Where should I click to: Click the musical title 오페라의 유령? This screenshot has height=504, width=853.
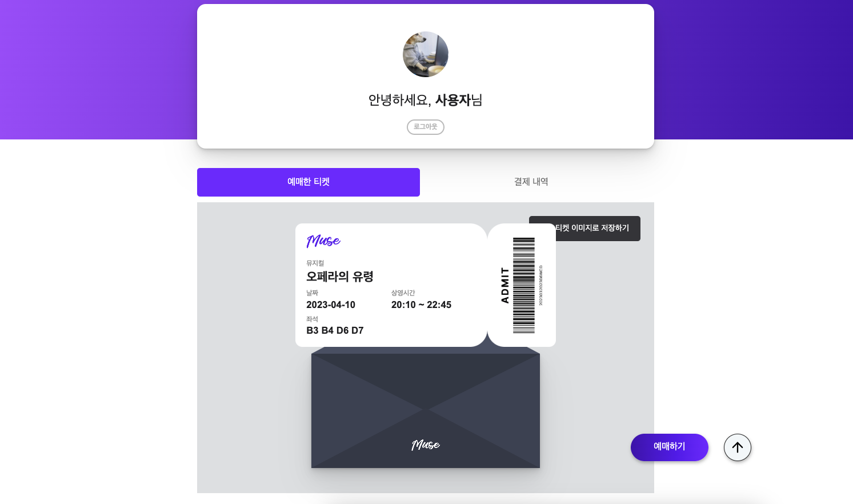(x=340, y=277)
